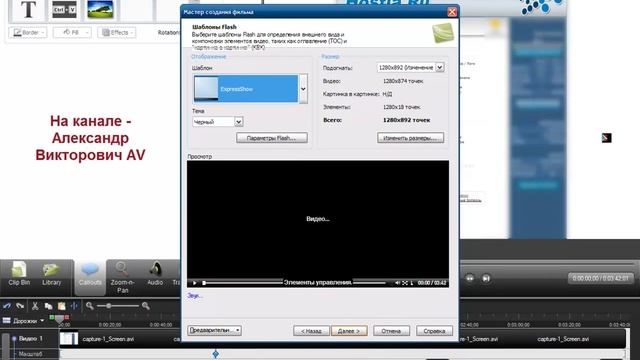The width and height of the screenshot is (640, 360).
Task: Click the Paste clipboard icon
Action: pos(61,306)
